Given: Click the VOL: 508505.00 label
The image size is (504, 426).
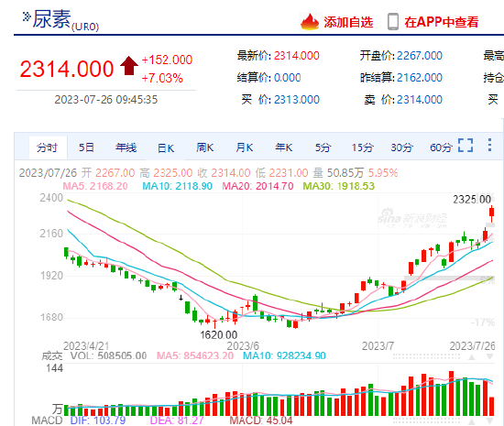Looking at the screenshot, I should pyautogui.click(x=109, y=355).
